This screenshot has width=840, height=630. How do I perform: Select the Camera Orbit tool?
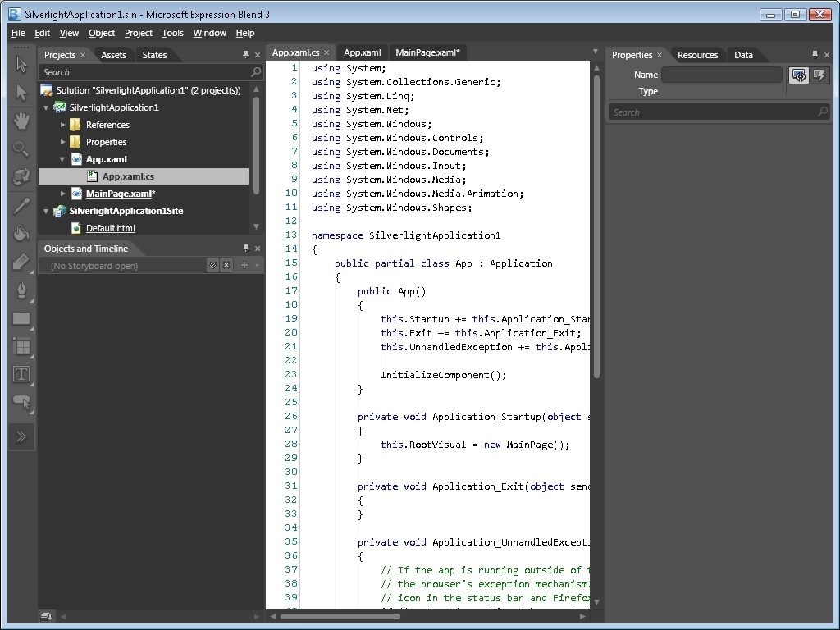click(21, 177)
